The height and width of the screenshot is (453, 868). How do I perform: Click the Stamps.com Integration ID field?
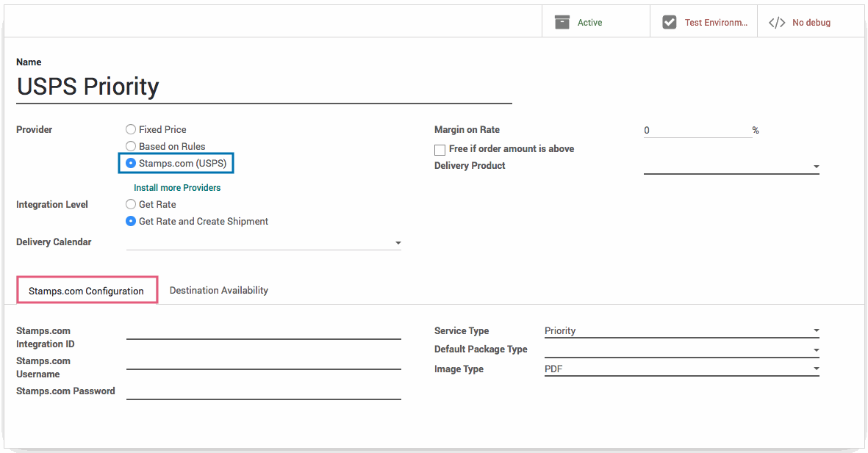pyautogui.click(x=264, y=332)
